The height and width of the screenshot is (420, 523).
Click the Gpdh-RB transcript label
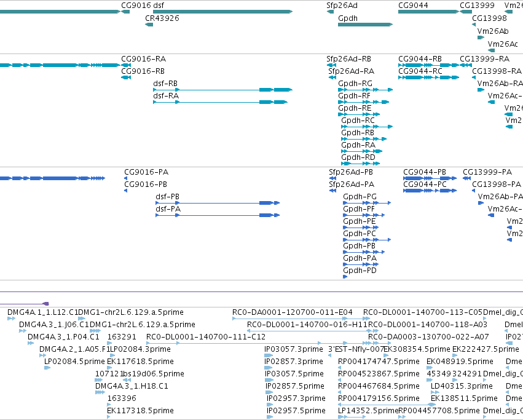click(x=358, y=133)
